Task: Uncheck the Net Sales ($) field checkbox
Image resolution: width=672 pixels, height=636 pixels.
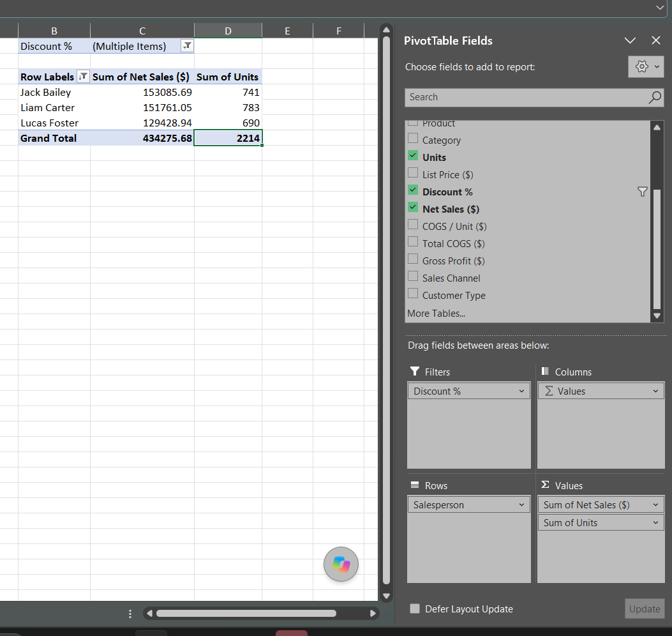Action: (413, 208)
